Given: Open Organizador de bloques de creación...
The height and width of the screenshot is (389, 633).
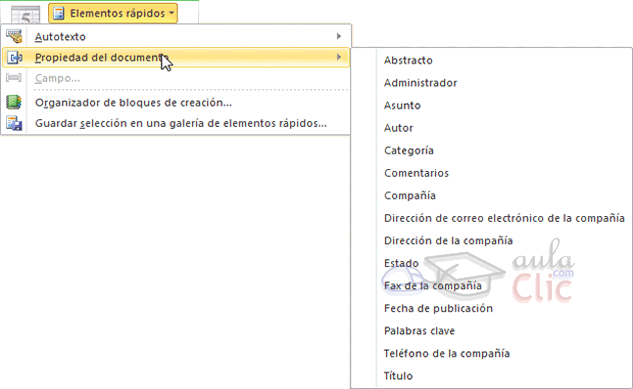Looking at the screenshot, I should tap(176, 102).
